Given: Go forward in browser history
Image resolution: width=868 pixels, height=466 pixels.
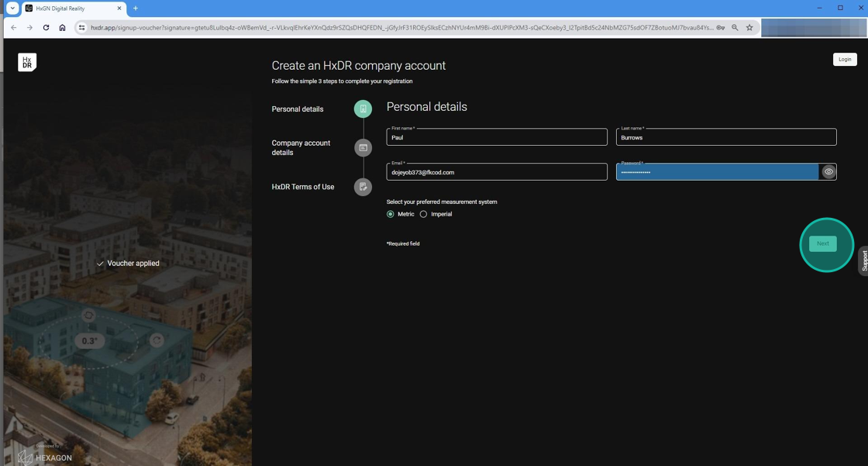Looking at the screenshot, I should [30, 28].
